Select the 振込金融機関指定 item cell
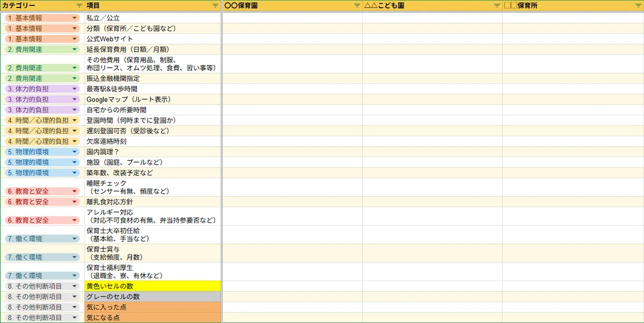The image size is (644, 323). (152, 78)
